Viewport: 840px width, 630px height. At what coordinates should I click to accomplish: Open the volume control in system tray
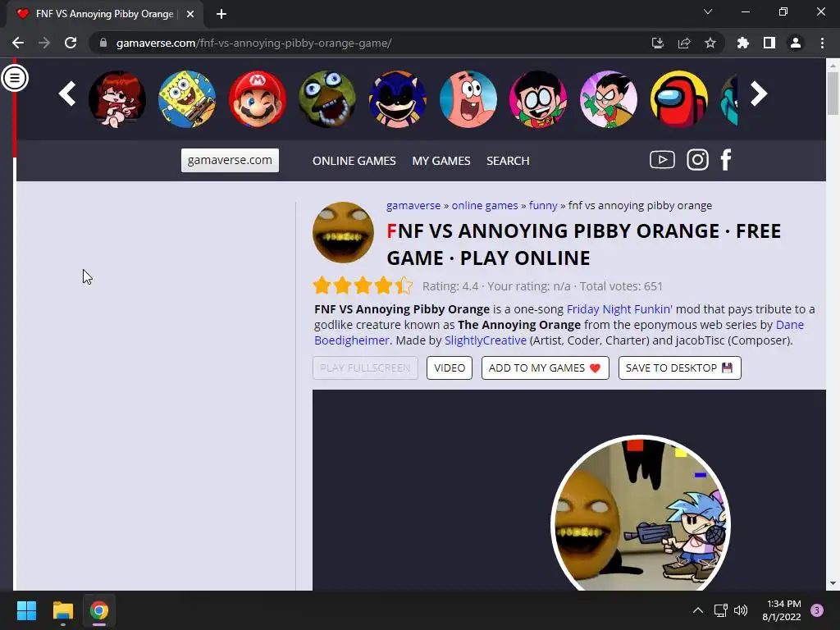[741, 610]
